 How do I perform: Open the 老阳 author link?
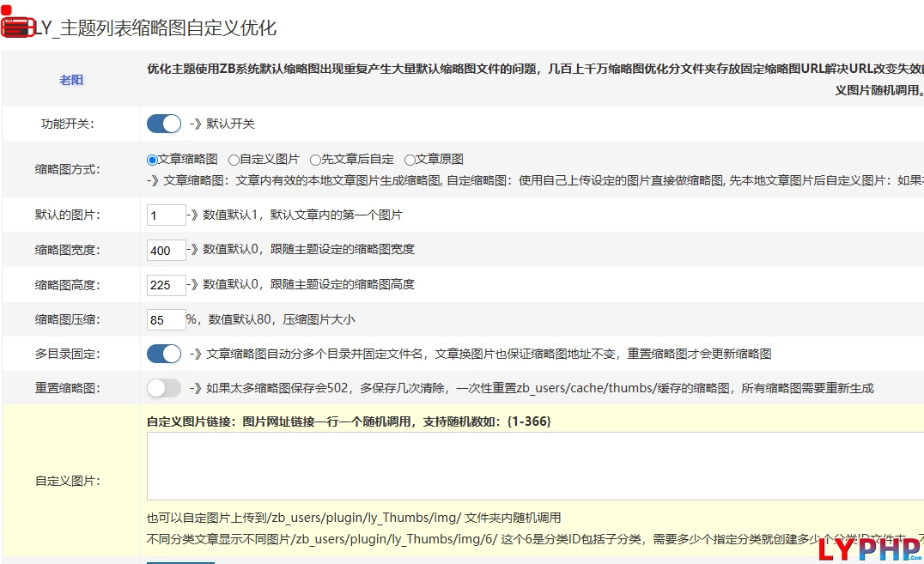71,80
